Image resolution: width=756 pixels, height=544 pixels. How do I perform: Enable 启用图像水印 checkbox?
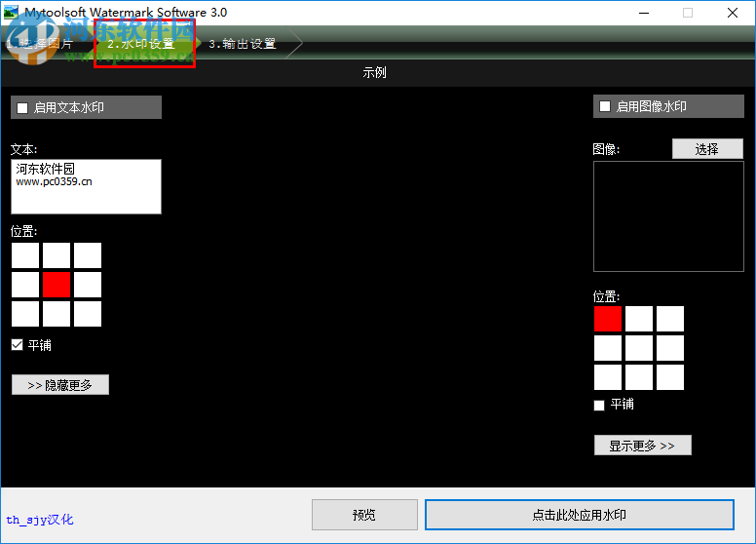click(605, 106)
